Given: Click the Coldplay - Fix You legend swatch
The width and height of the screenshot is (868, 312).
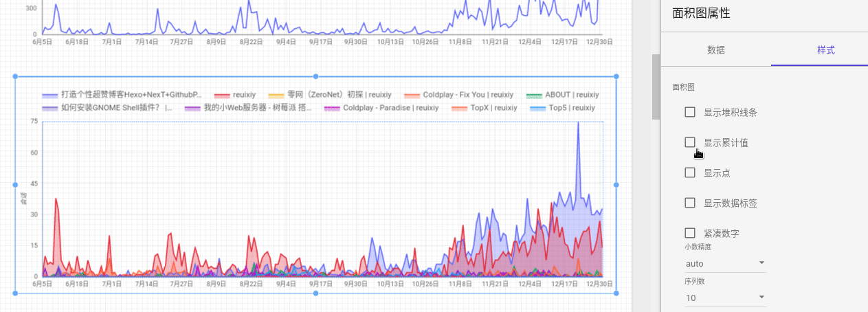Looking at the screenshot, I should tap(412, 95).
